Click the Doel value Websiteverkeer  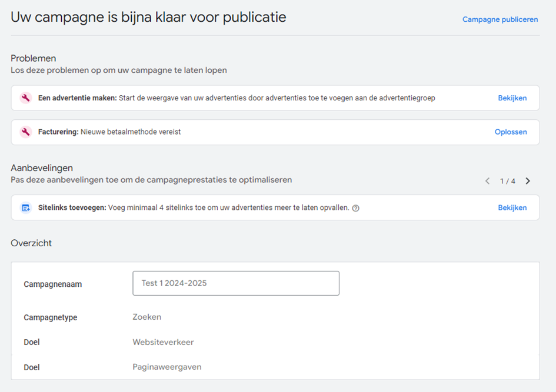click(163, 342)
